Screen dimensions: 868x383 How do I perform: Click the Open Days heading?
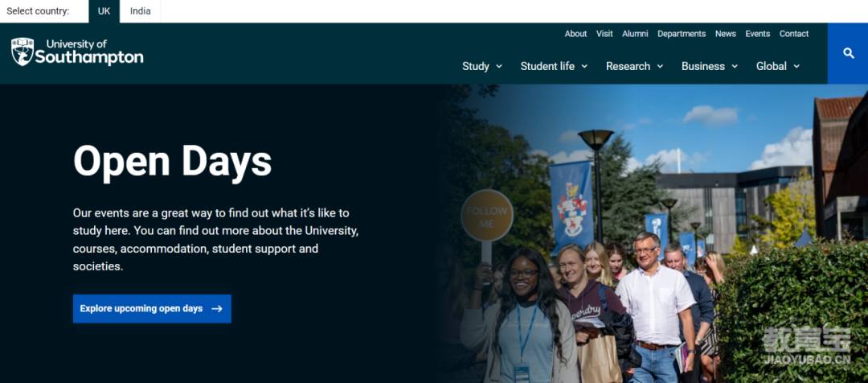coord(172,161)
